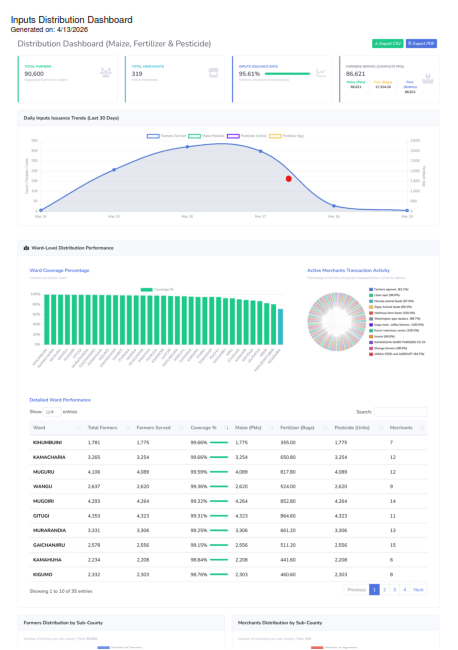
Task: Click the WANGU ward row name
Action: (x=42, y=486)
